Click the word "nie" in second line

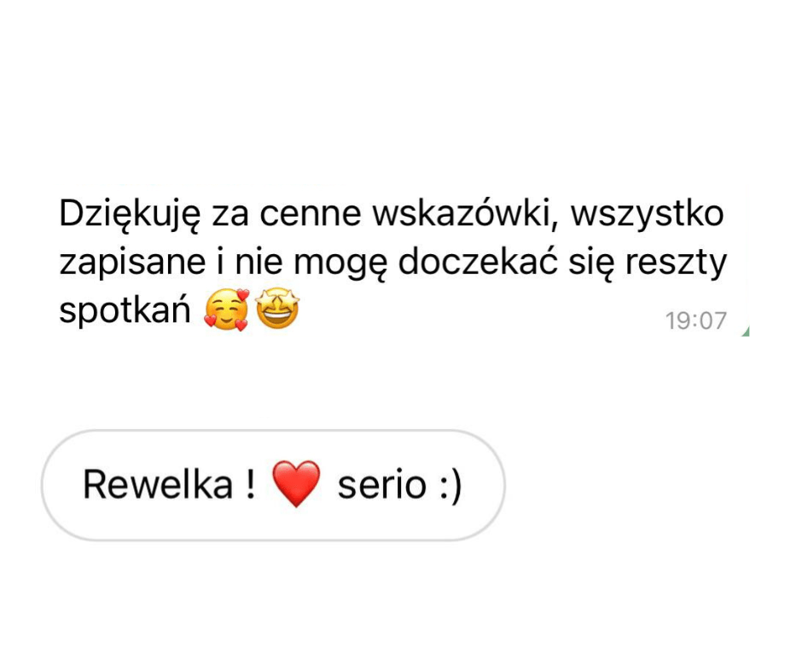point(259,262)
